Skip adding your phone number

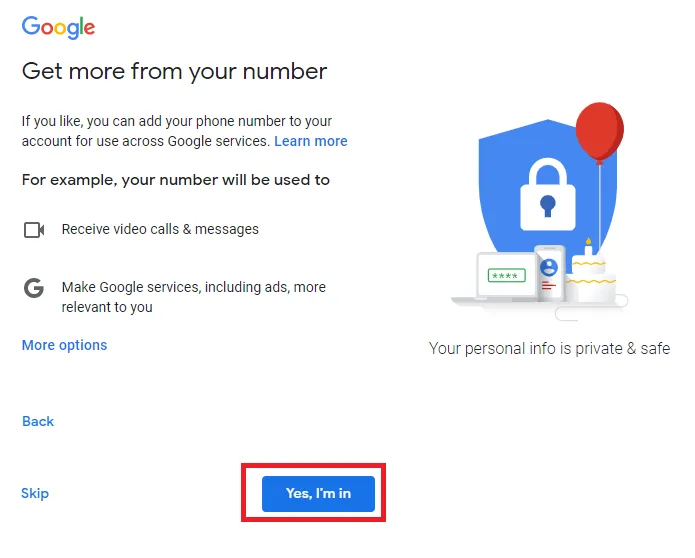pos(35,493)
